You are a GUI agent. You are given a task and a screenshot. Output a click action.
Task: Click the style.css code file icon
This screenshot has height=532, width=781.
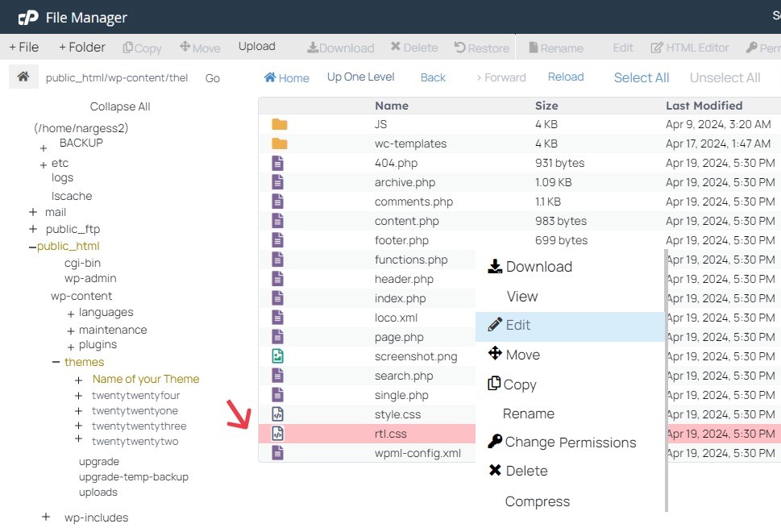point(278,414)
